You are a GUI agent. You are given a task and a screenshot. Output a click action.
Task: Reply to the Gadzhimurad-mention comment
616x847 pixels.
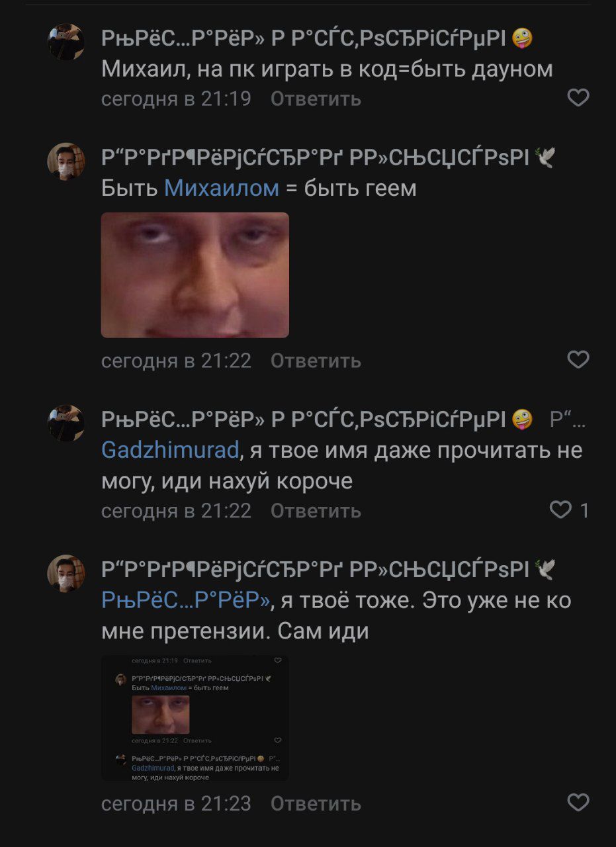[316, 511]
